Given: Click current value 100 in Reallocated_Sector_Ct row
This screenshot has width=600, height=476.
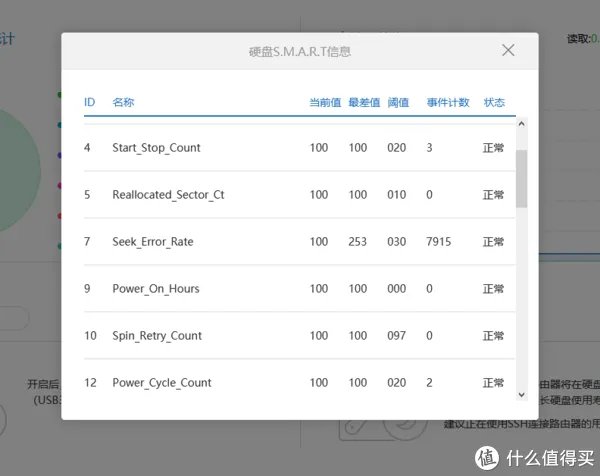Looking at the screenshot, I should pyautogui.click(x=319, y=195).
